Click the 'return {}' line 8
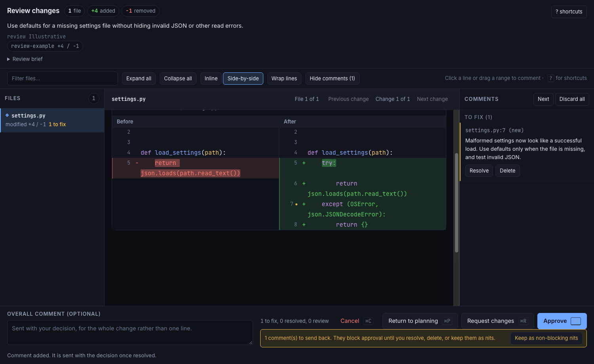The image size is (594, 364). [x=363, y=225]
